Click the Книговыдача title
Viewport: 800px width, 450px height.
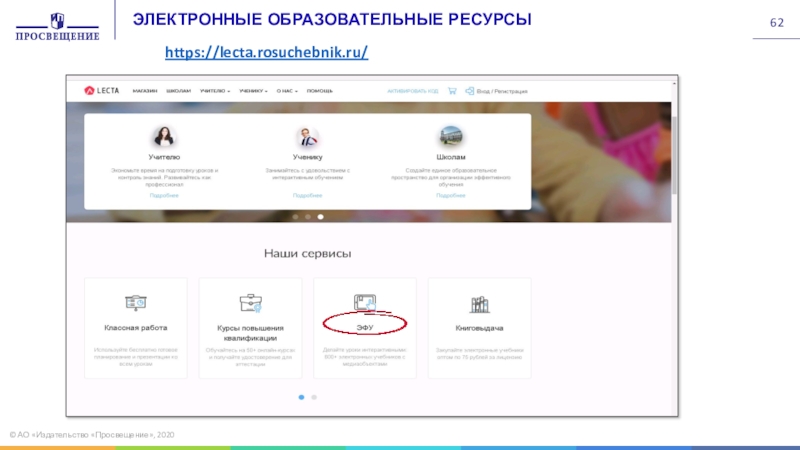[x=480, y=328]
